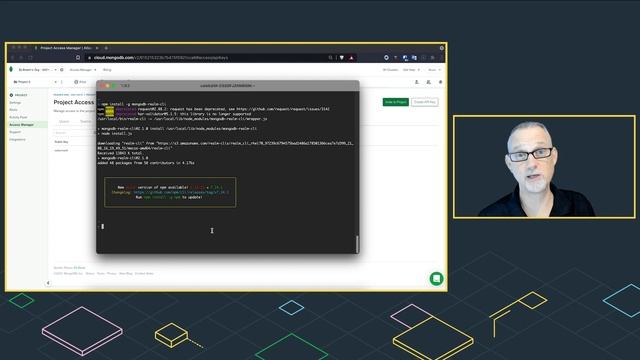Image resolution: width=640 pixels, height=360 pixels.
Task: Open the Intercom chat bubble
Action: tap(436, 279)
